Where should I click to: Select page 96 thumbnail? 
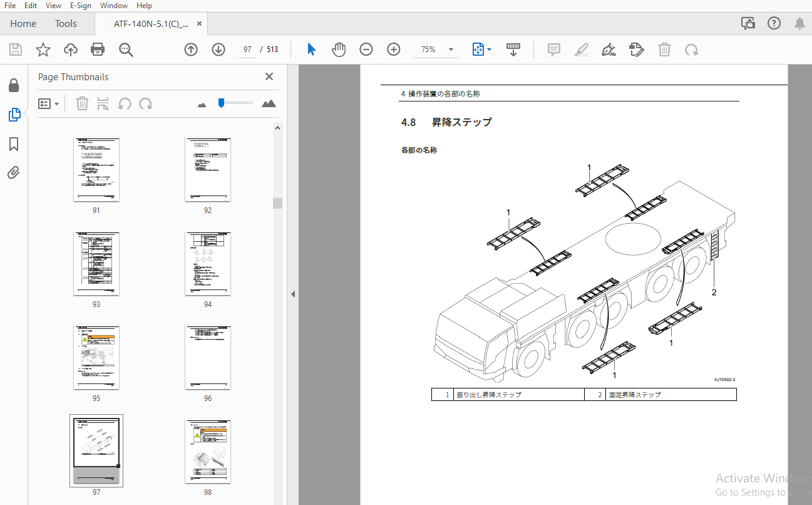(x=208, y=358)
